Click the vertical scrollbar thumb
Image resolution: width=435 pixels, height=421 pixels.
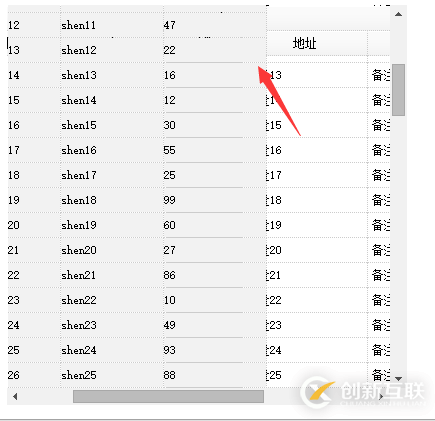[x=399, y=90]
